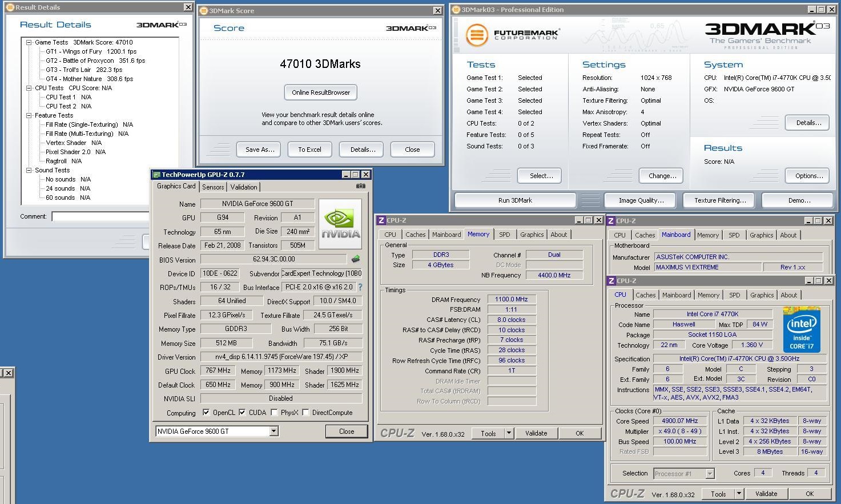Click the NB Frequency 4400.0 MHz value
841x504 pixels.
[554, 275]
